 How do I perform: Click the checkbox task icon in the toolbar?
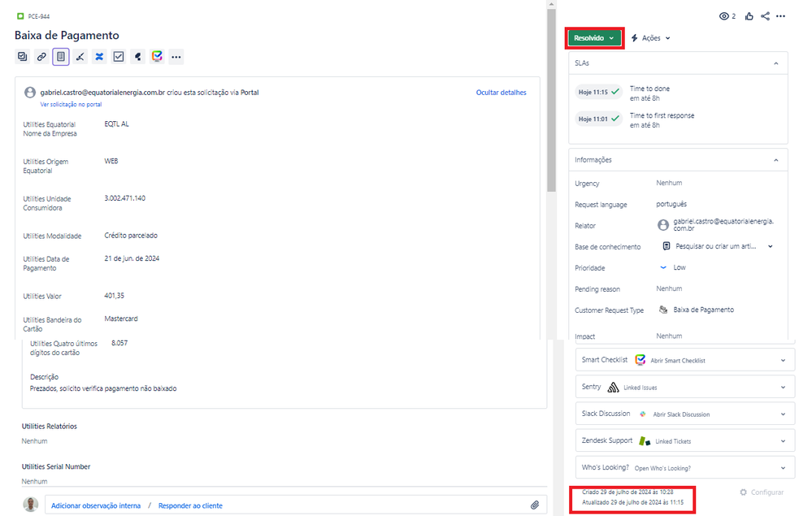[119, 56]
